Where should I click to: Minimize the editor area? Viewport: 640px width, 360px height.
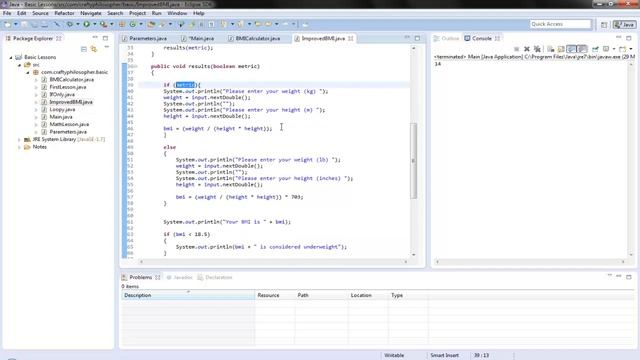point(407,38)
